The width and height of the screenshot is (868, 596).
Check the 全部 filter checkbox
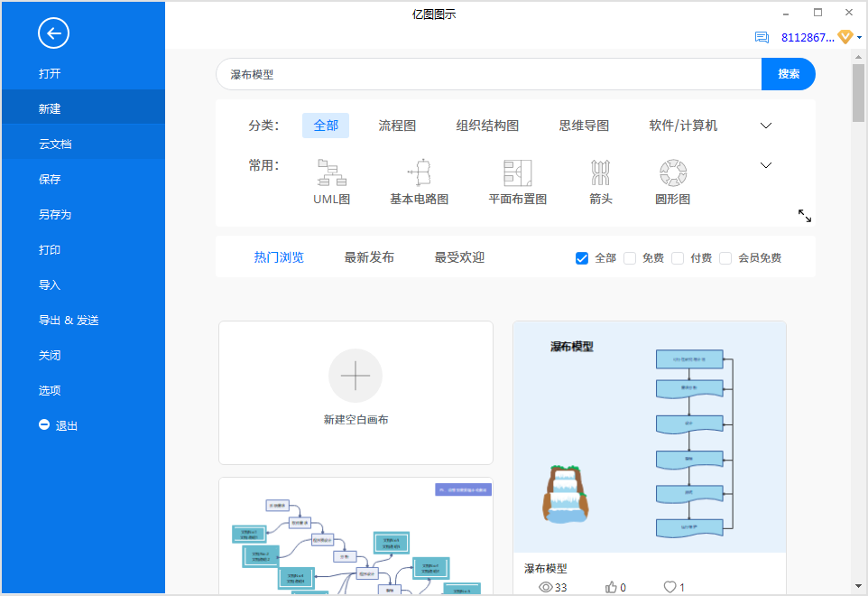582,258
